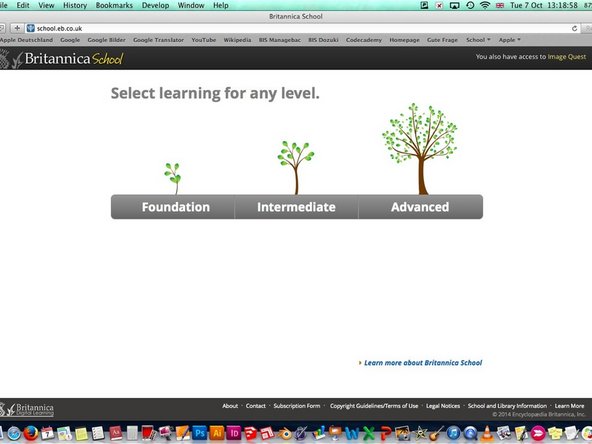The height and width of the screenshot is (444, 592).
Task: Open SketchUp icon in the dock
Action: [x=251, y=433]
